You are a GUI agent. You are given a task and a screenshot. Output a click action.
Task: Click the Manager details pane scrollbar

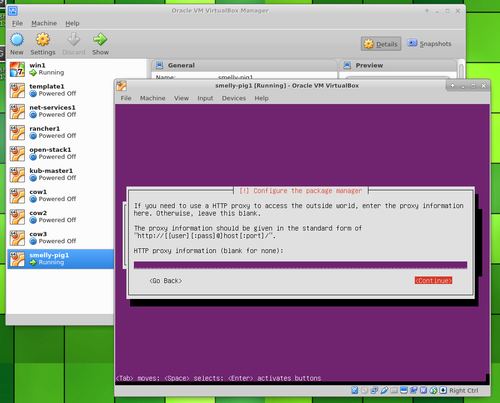[461, 70]
